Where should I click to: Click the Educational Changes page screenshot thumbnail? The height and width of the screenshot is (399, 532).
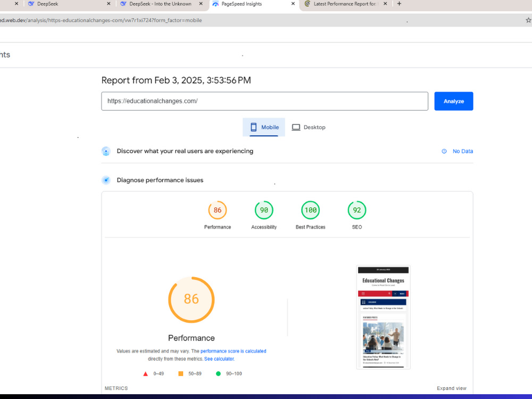tap(384, 317)
